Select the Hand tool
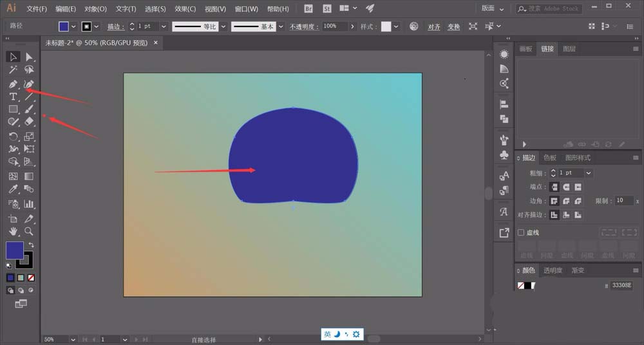Image resolution: width=644 pixels, height=345 pixels. pyautogui.click(x=13, y=231)
